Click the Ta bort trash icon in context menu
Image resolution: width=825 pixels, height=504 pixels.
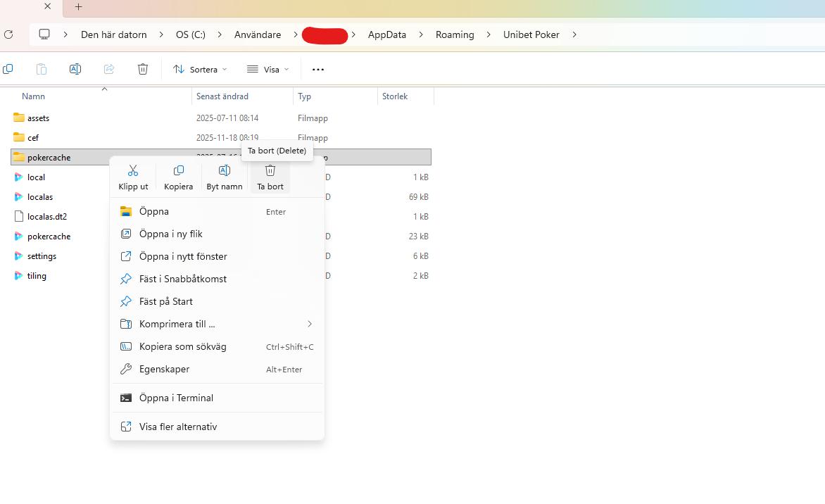270,171
